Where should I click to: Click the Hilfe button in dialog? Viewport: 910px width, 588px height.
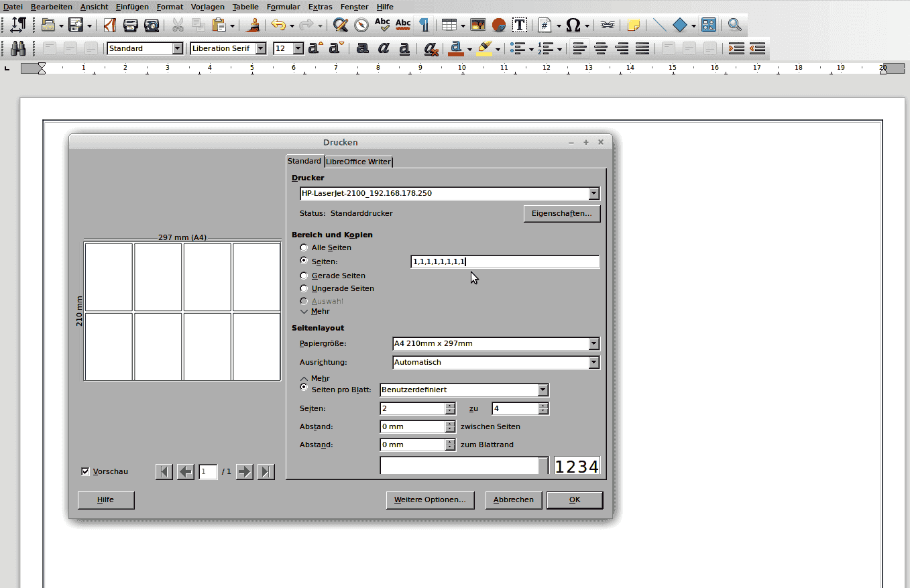(105, 499)
